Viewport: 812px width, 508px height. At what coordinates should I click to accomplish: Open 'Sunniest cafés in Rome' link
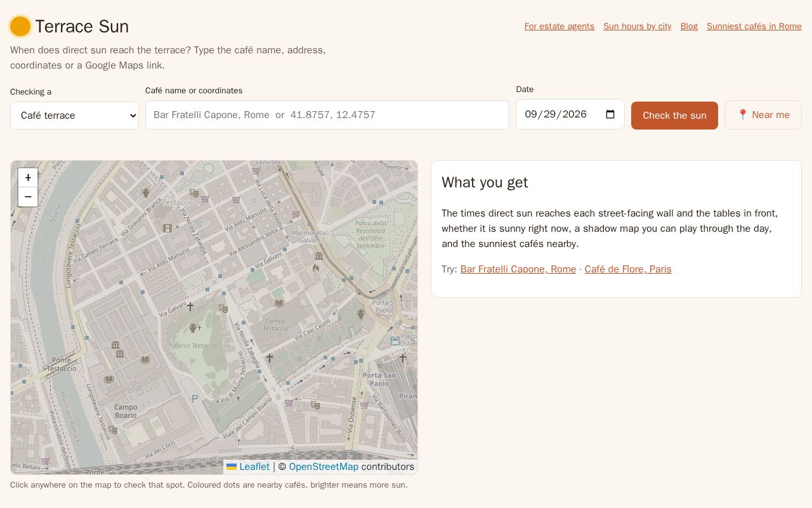tap(754, 26)
